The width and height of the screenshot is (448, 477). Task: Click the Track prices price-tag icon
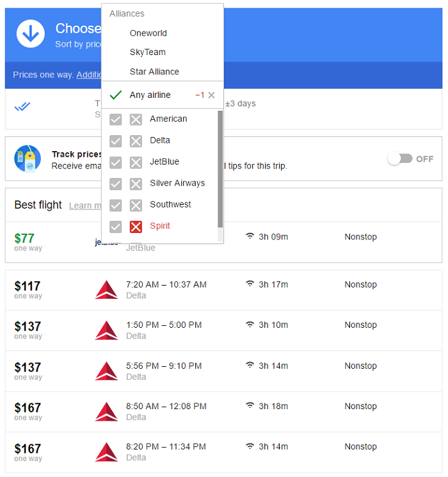tap(28, 159)
